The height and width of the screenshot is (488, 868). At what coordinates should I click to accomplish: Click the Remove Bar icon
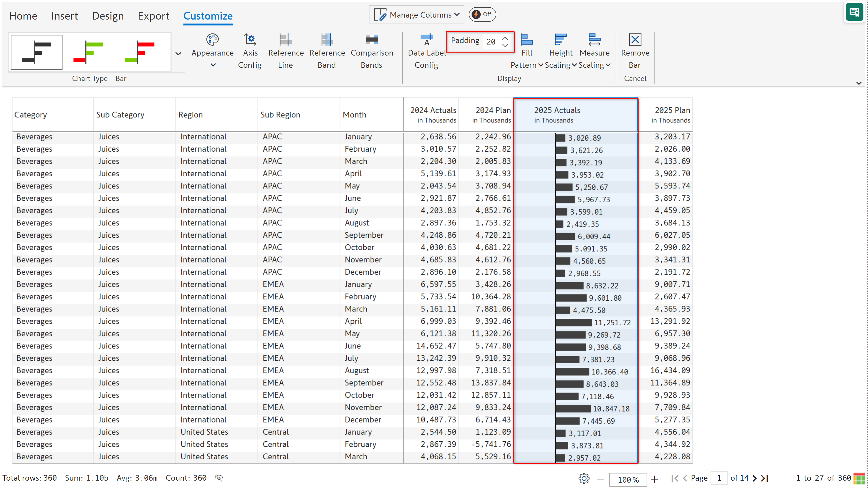[635, 40]
